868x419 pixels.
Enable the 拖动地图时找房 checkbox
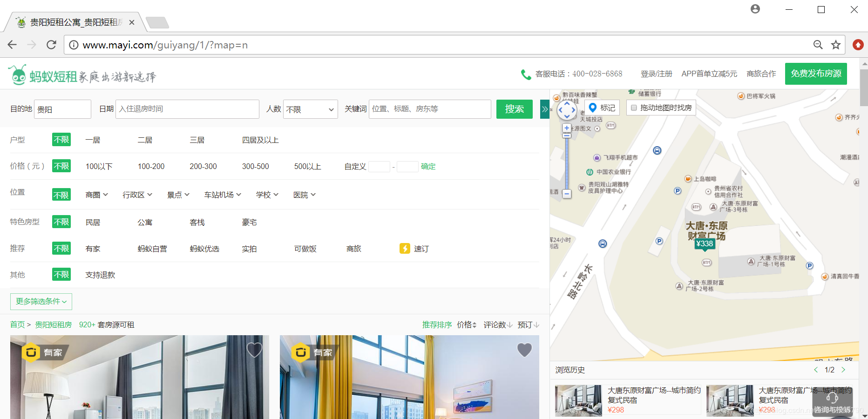[x=634, y=108]
